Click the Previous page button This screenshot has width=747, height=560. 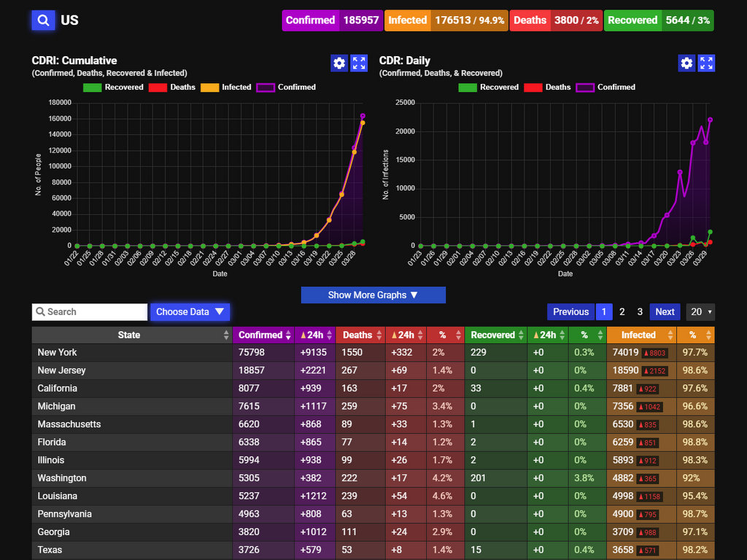coord(570,312)
